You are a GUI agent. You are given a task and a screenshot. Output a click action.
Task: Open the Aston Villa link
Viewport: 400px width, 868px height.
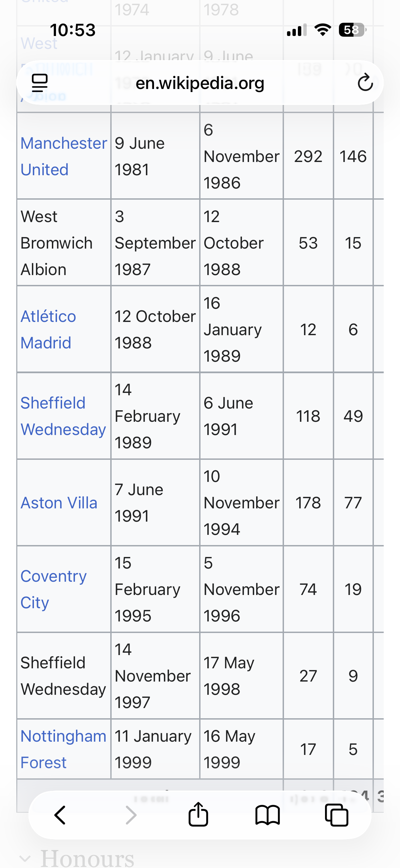click(59, 503)
